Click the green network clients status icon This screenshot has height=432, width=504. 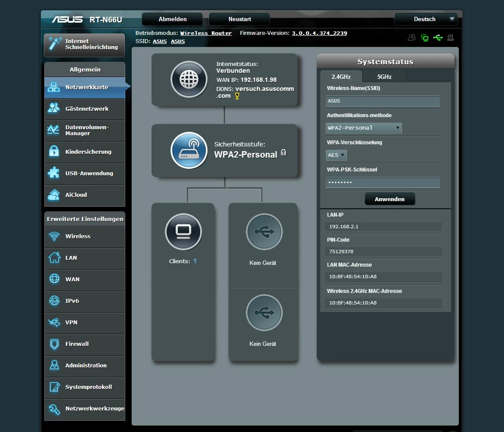click(x=425, y=37)
